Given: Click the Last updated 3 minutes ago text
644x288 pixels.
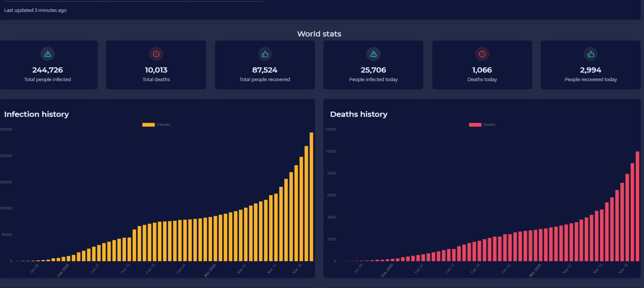Looking at the screenshot, I should point(35,10).
